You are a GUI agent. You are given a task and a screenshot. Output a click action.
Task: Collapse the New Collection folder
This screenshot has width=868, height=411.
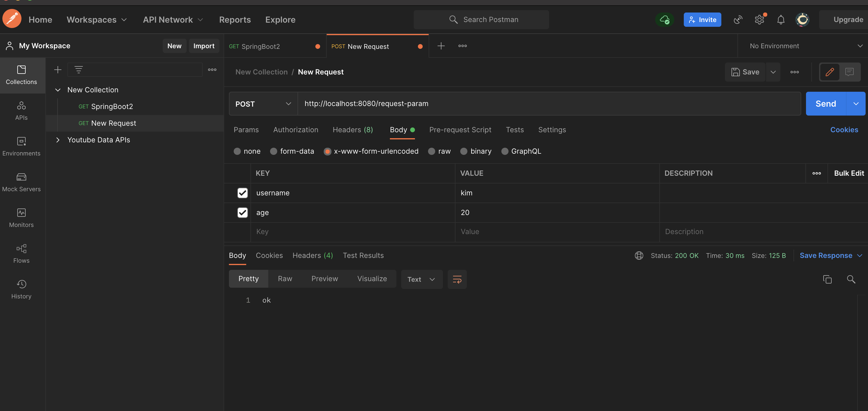click(x=58, y=90)
